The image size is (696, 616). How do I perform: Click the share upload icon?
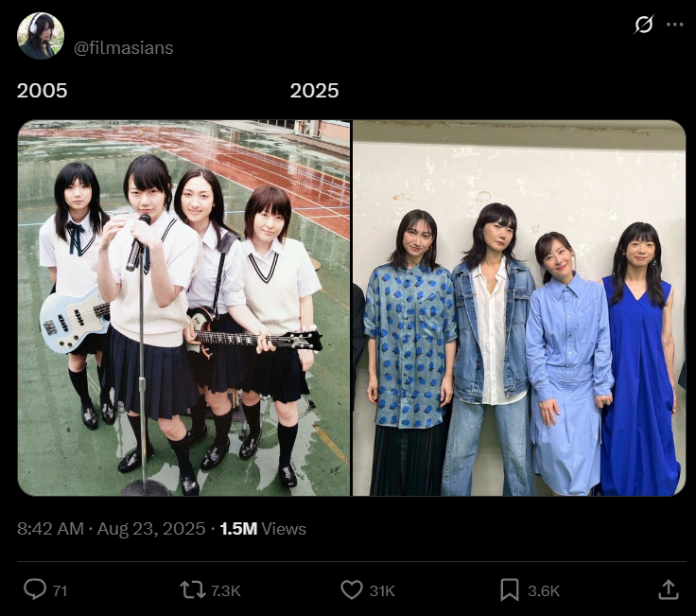coord(668,590)
